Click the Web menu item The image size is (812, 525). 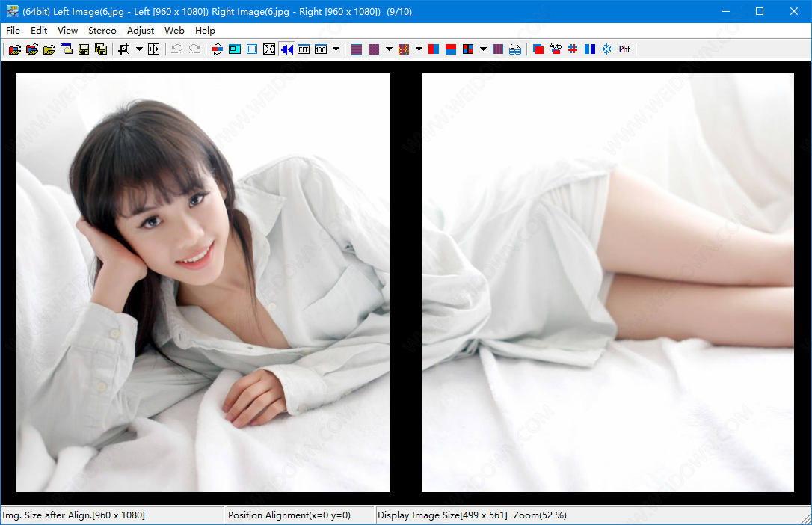point(174,31)
